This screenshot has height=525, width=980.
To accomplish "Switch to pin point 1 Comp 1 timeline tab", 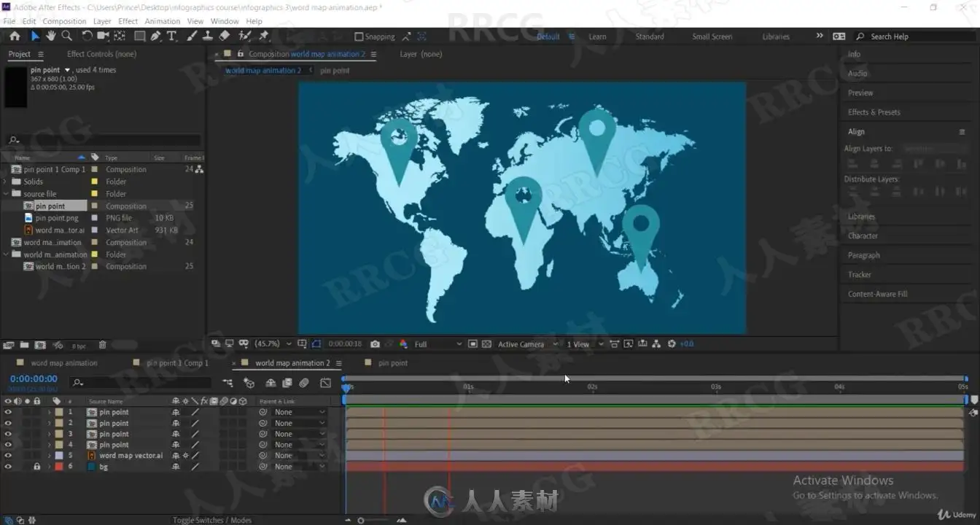I will click(177, 363).
